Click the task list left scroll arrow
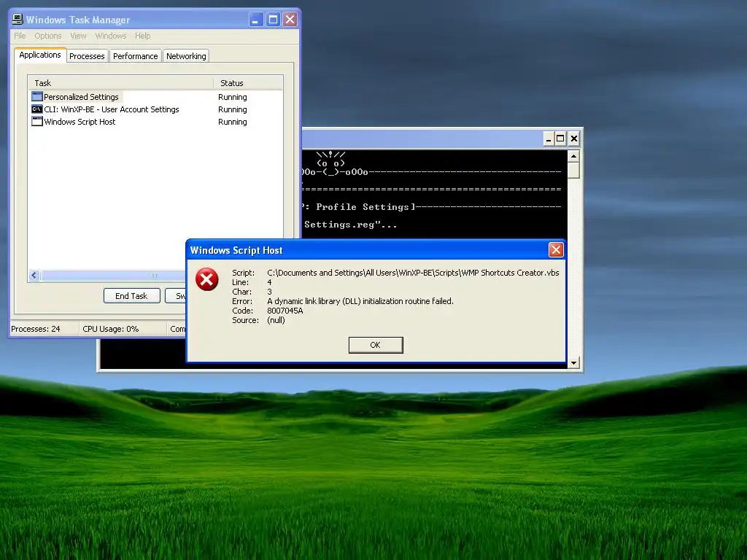 coord(34,275)
